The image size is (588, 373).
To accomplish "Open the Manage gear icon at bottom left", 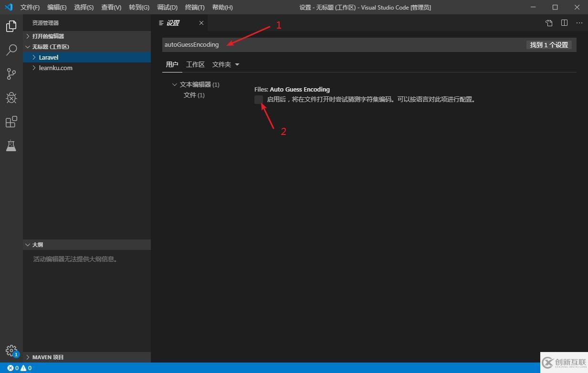I will [x=11, y=350].
